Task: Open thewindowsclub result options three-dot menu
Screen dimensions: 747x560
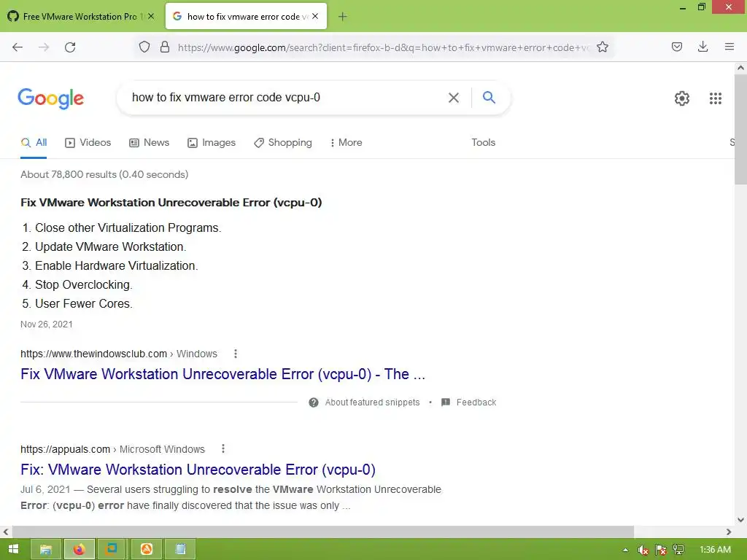Action: tap(236, 354)
